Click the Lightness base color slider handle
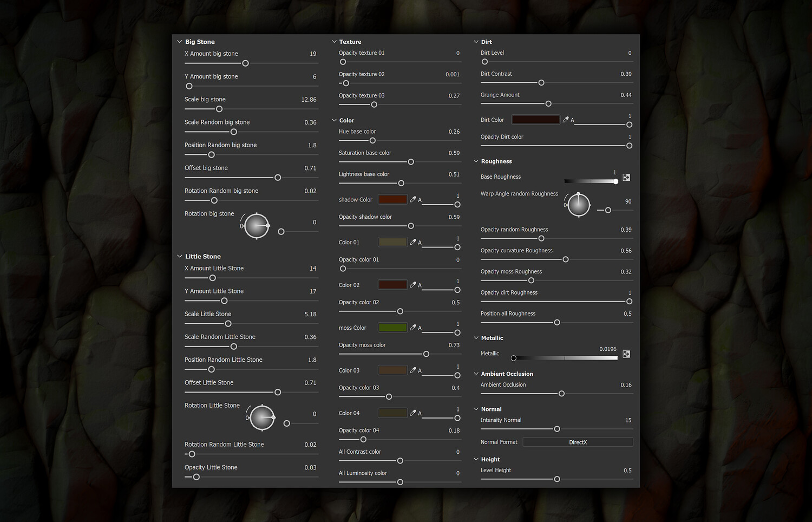 pyautogui.click(x=401, y=183)
